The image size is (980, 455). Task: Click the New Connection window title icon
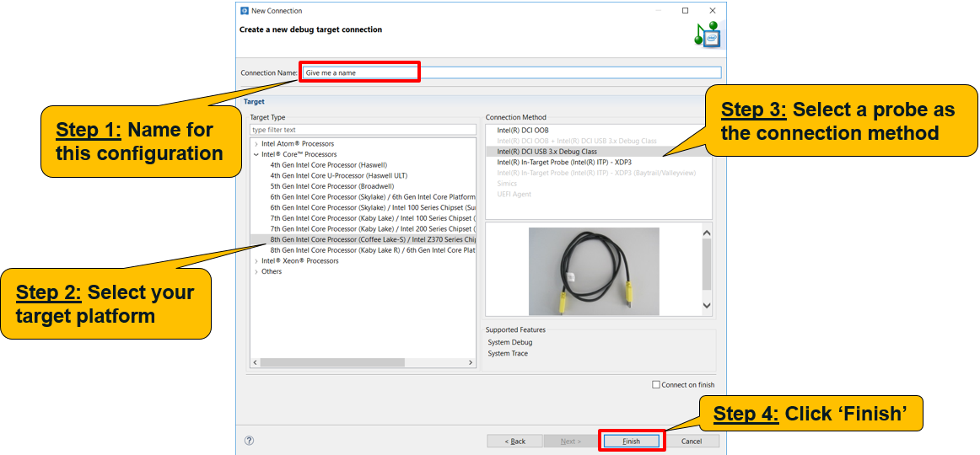tap(245, 11)
